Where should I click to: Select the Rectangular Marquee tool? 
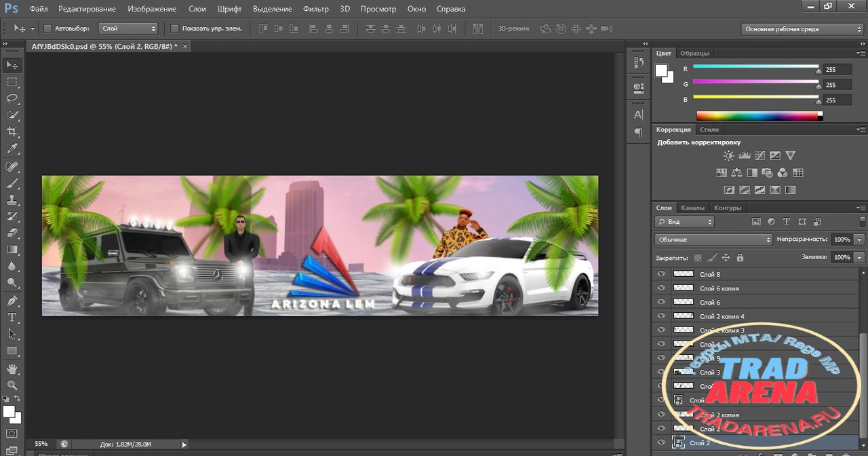click(12, 81)
